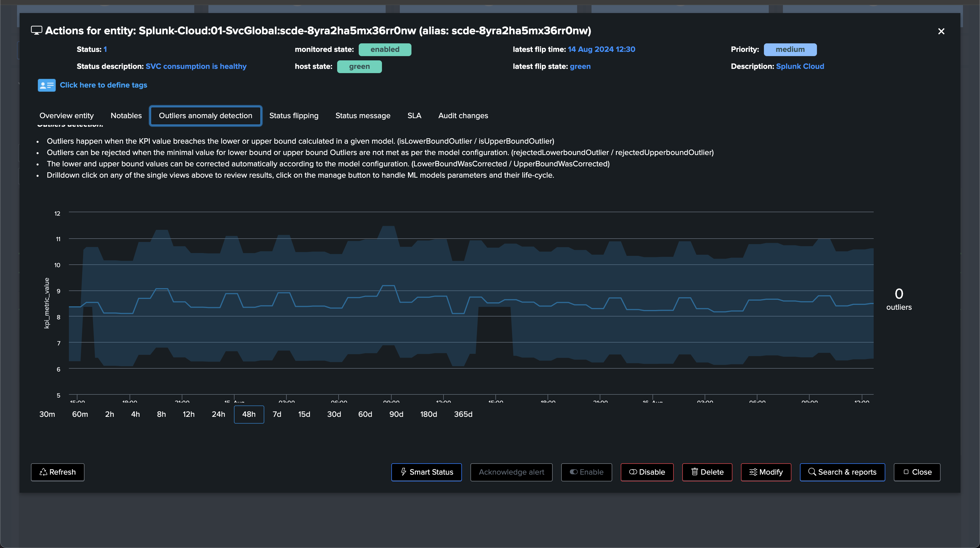Select Outliers anomaly detection tab

pos(205,116)
